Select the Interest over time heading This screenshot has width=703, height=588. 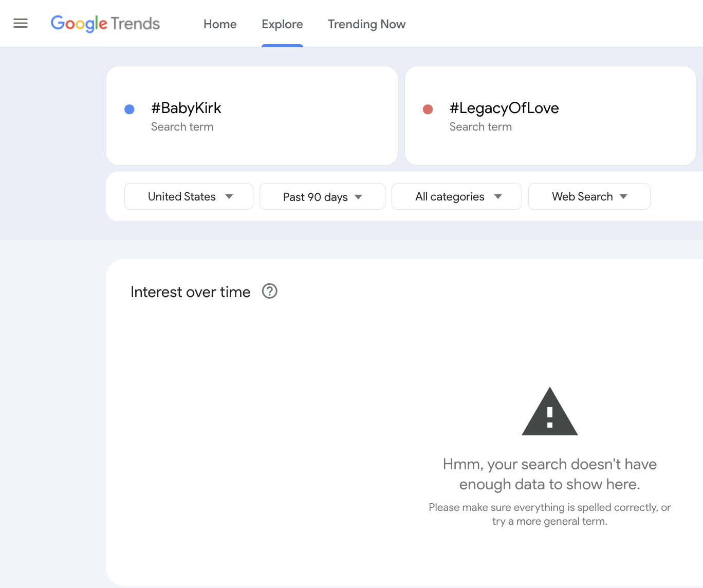(190, 292)
